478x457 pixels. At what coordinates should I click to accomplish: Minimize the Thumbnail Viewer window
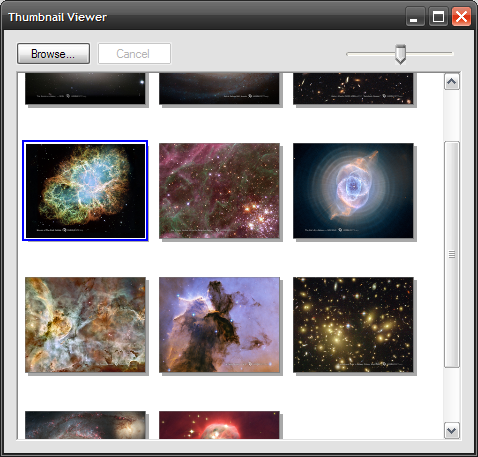coord(415,17)
